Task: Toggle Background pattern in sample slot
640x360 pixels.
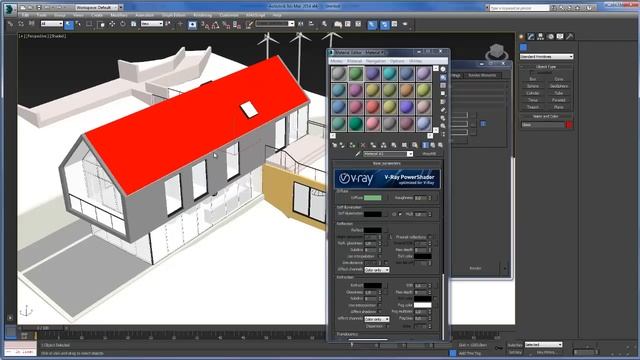Action: (x=443, y=86)
